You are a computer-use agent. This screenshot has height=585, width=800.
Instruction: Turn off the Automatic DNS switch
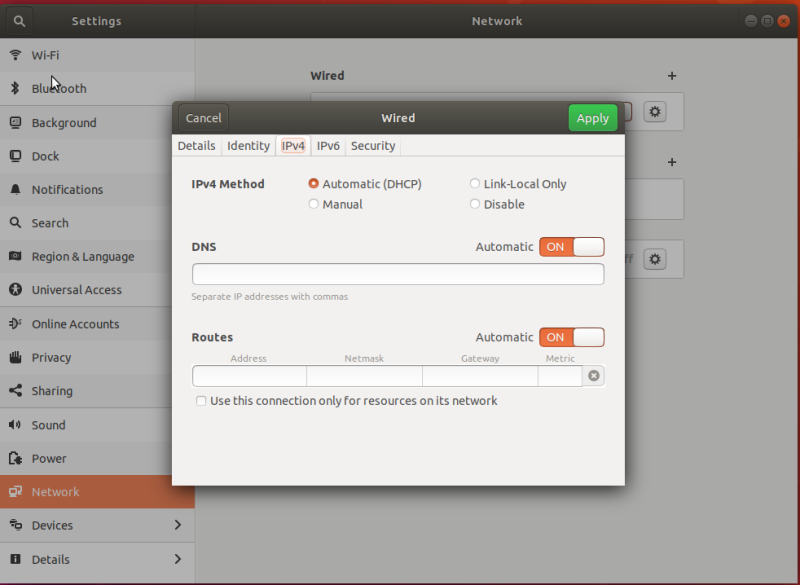point(571,247)
